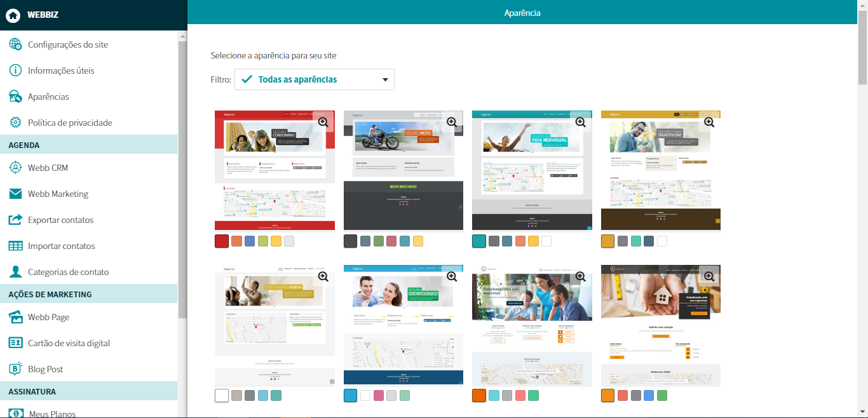
Task: Click the Exportar contatos share icon
Action: pyautogui.click(x=16, y=220)
